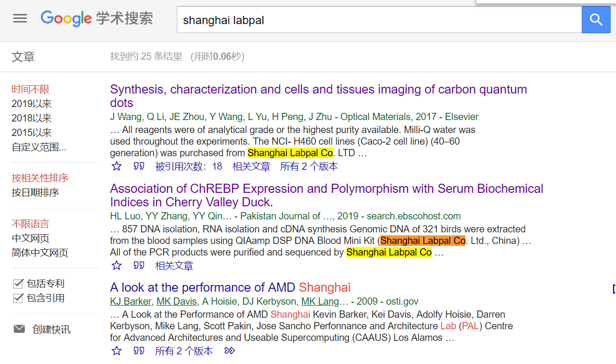This screenshot has width=616, height=364.
Task: Click author link KJ Barker
Action: pos(131,301)
